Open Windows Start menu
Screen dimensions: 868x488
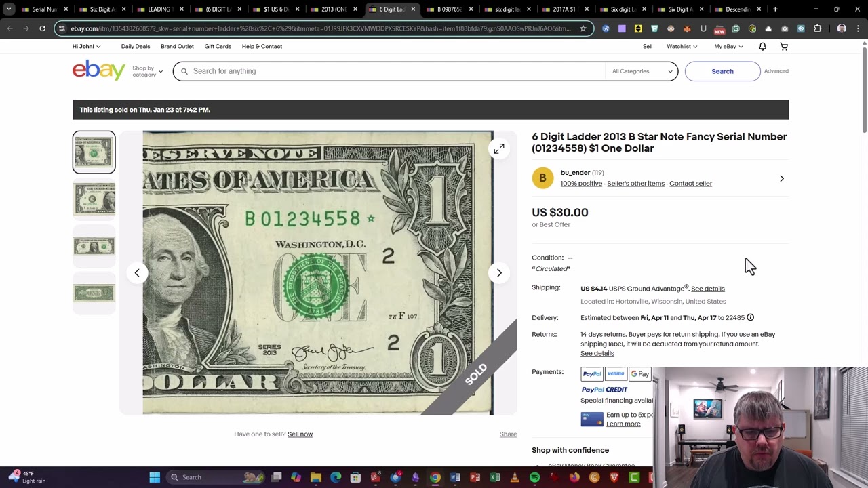155,477
